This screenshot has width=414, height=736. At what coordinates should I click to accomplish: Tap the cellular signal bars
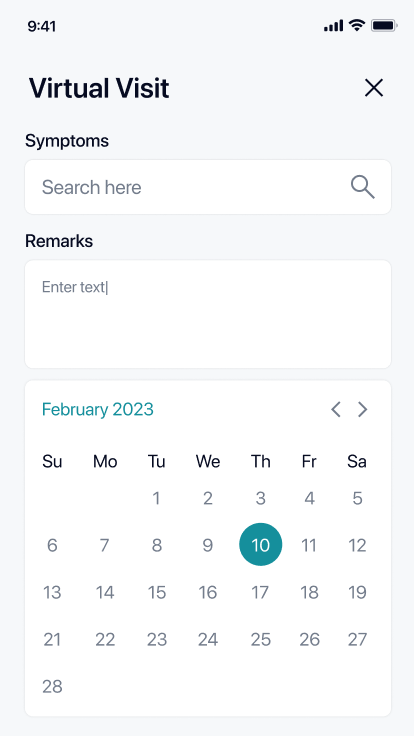pyautogui.click(x=333, y=26)
